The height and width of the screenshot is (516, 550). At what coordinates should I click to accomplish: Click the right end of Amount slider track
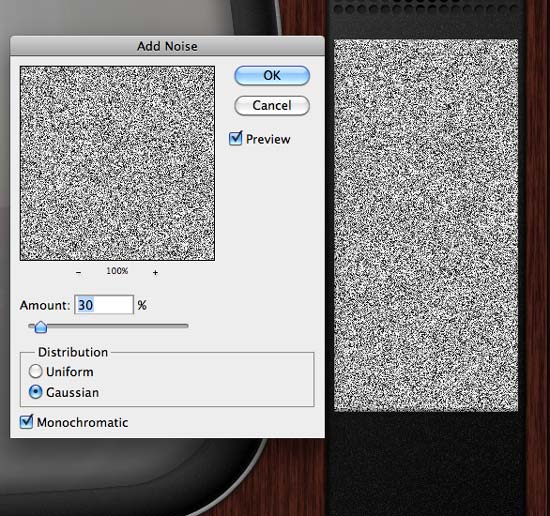point(186,326)
